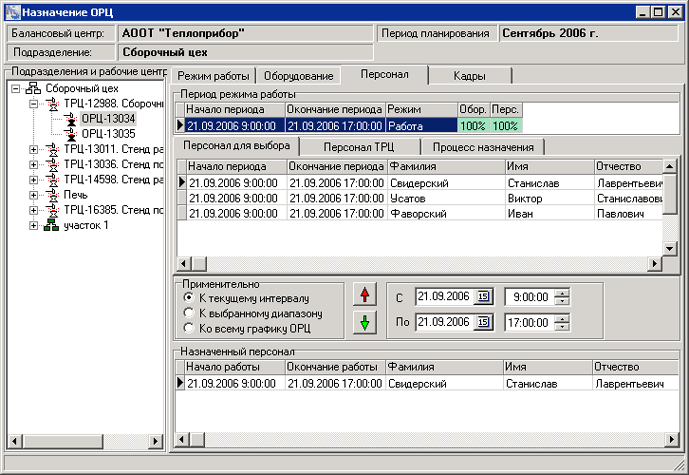The height and width of the screenshot is (475, 689).
Task: Expand the ТРЦ-13011 tree node
Action: [33, 150]
